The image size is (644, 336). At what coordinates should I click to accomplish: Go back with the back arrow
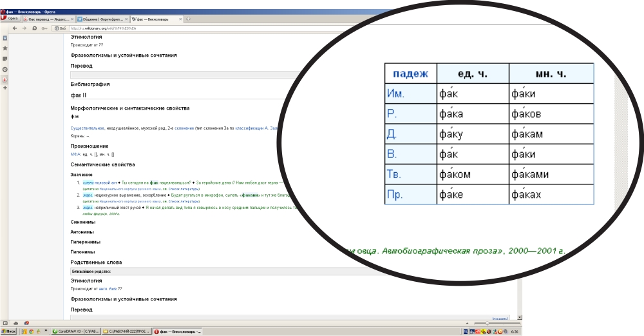click(x=15, y=28)
